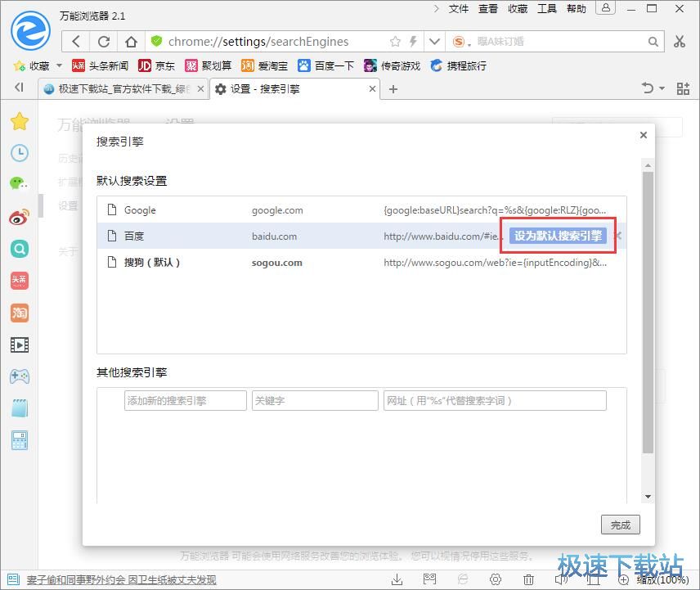The height and width of the screenshot is (590, 700).
Task: Open video film icon in sidebar
Action: click(20, 345)
